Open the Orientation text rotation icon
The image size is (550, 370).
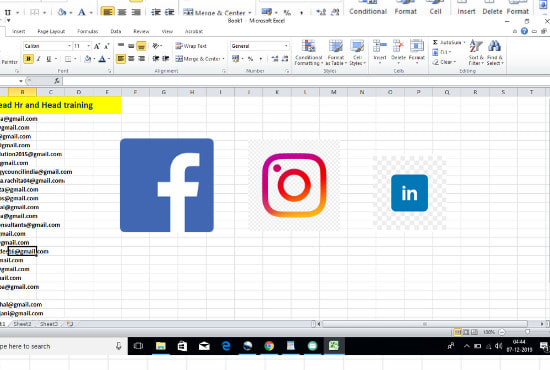click(155, 46)
